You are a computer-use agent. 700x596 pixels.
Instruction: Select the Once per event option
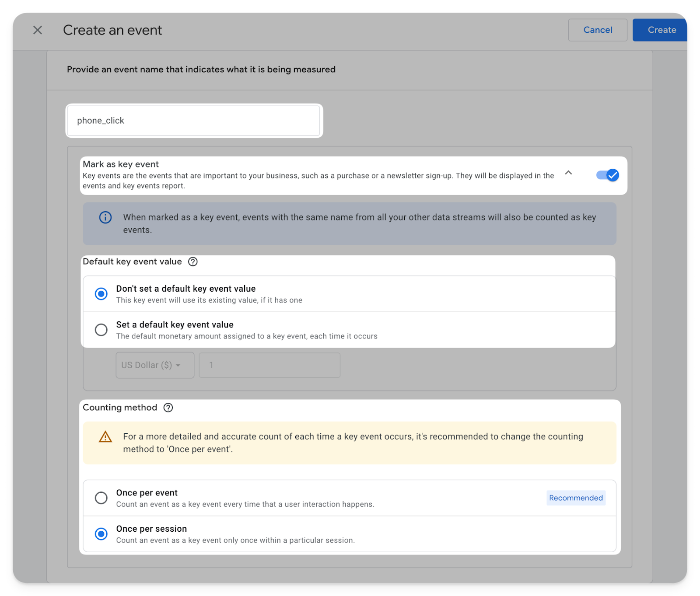pyautogui.click(x=101, y=498)
